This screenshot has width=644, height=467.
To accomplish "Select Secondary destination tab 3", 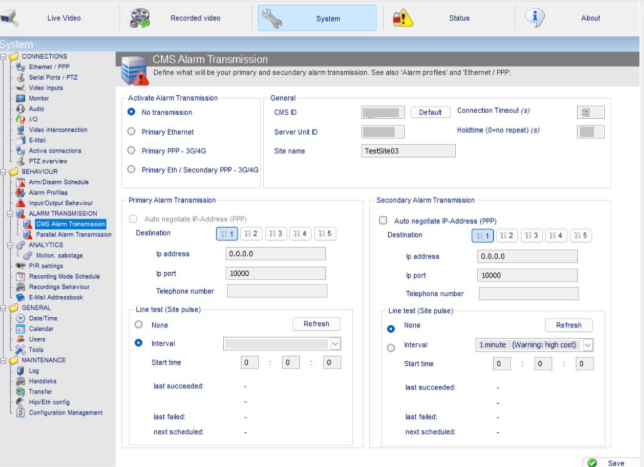I will click(531, 235).
